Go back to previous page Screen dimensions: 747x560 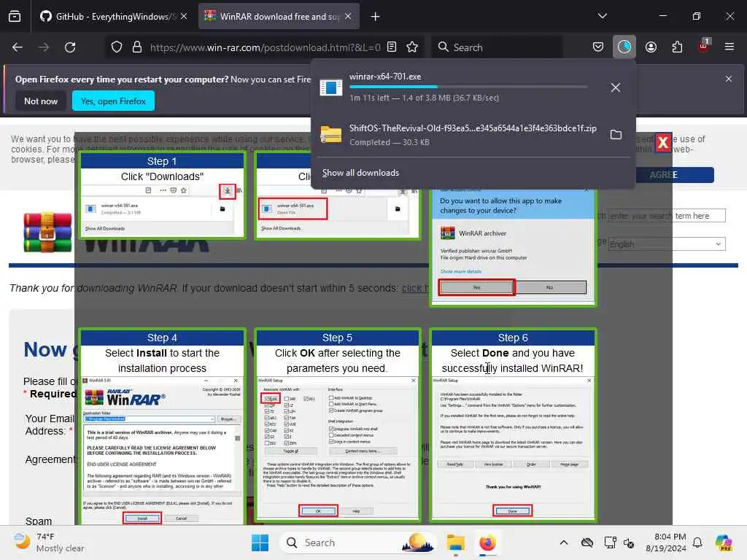pyautogui.click(x=18, y=47)
